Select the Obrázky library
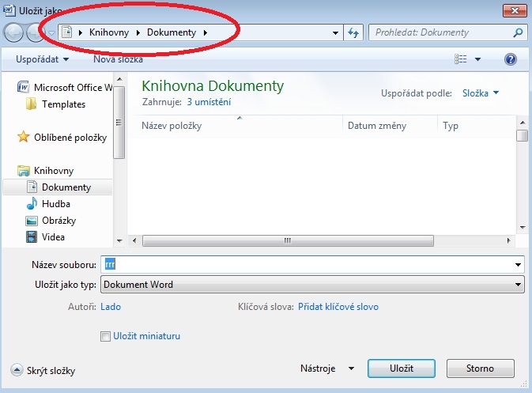The image size is (532, 393). (x=58, y=221)
